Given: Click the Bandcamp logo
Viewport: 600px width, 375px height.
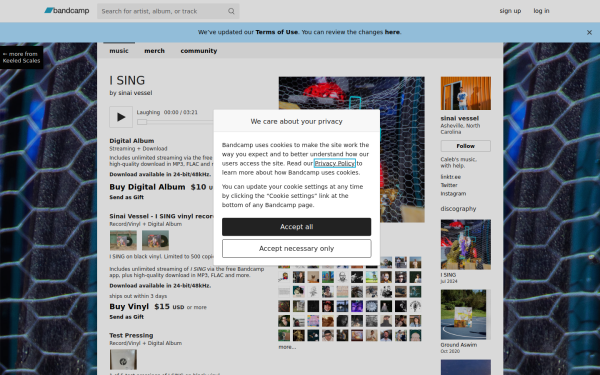Looking at the screenshot, I should click(67, 11).
